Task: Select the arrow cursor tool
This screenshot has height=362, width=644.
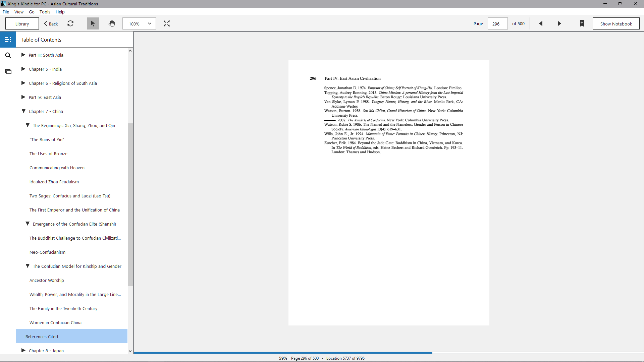Action: pyautogui.click(x=93, y=23)
